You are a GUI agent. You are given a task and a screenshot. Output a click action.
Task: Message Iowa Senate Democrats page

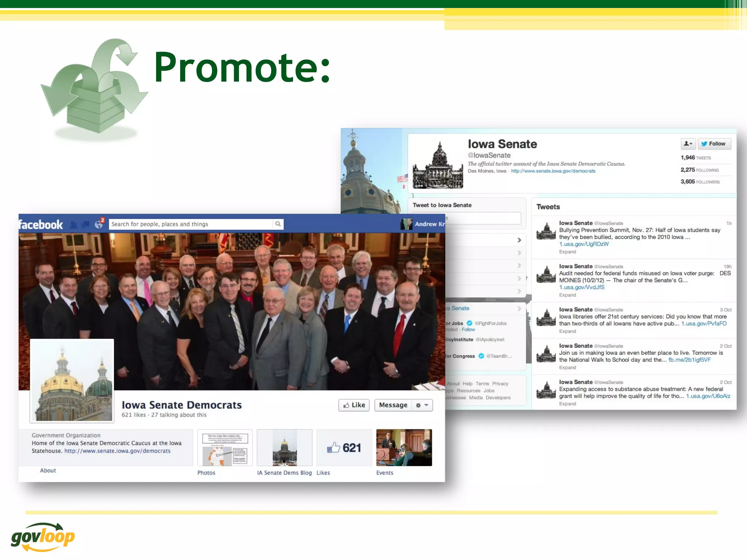393,405
